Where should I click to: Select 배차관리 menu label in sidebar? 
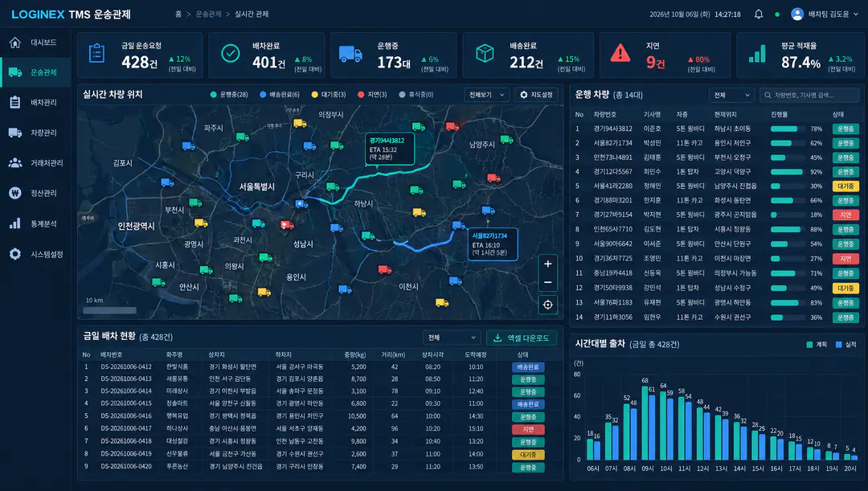tap(43, 102)
